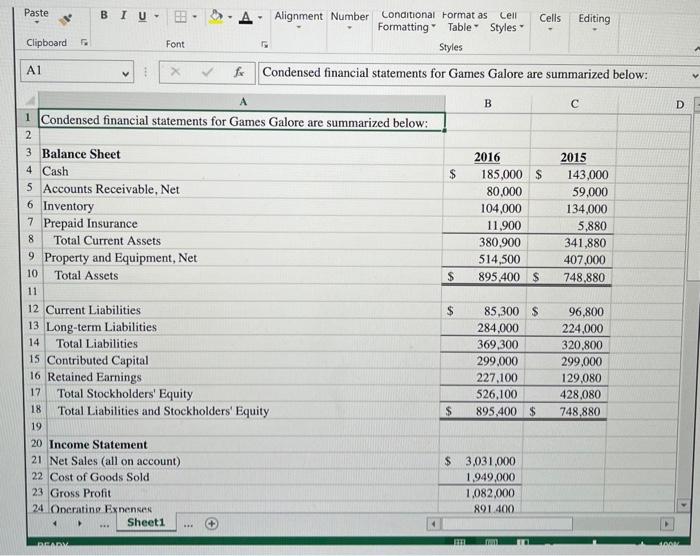
Task: Open Format as Table menu
Action: coord(464,21)
